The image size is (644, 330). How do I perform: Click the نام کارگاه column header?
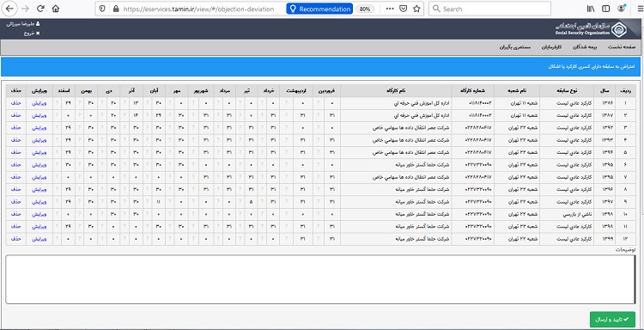(x=396, y=90)
